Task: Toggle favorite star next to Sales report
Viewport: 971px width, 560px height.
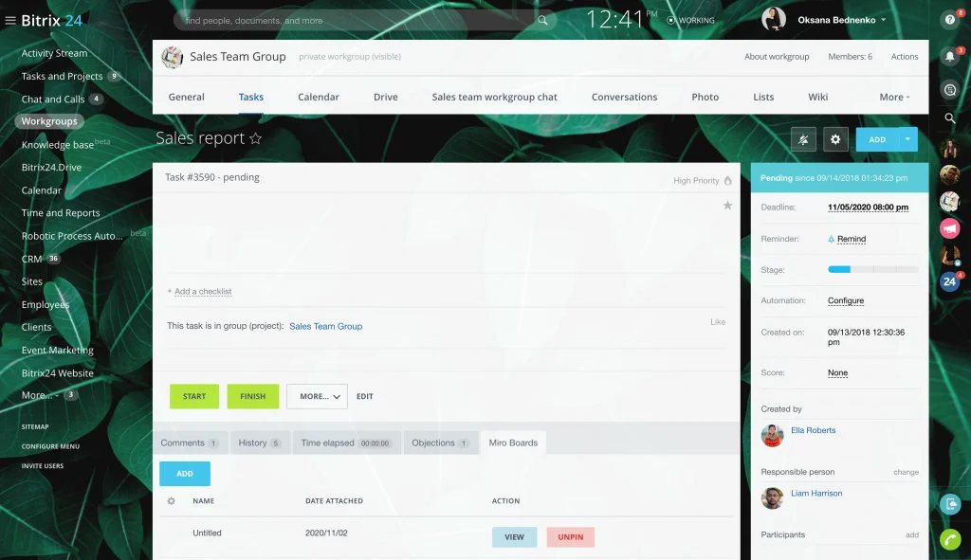Action: coord(255,139)
